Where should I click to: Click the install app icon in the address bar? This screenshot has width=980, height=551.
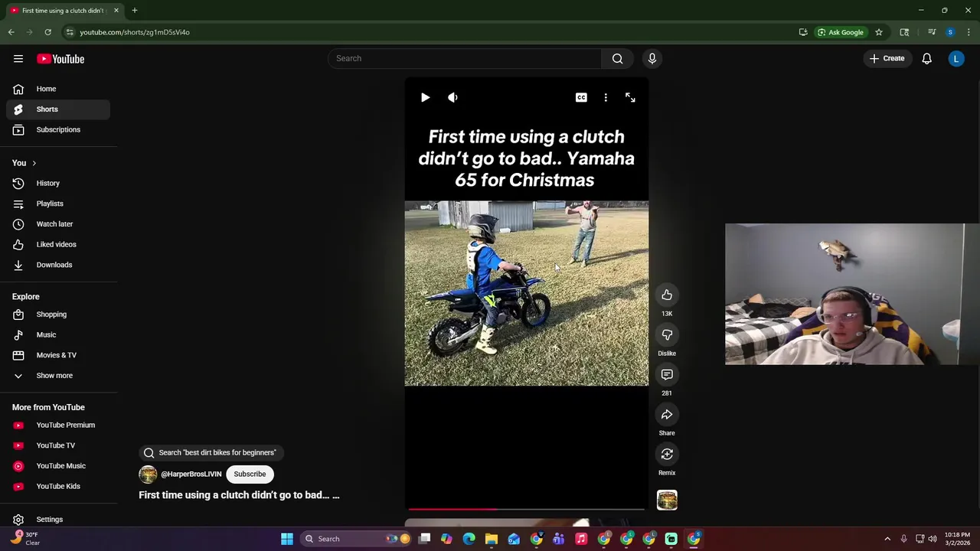[803, 32]
